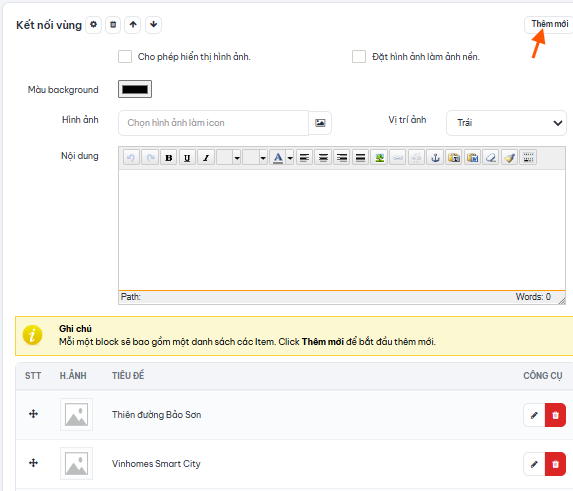This screenshot has width=573, height=491.
Task: Toggle Underline formatting in editor
Action: click(x=187, y=157)
